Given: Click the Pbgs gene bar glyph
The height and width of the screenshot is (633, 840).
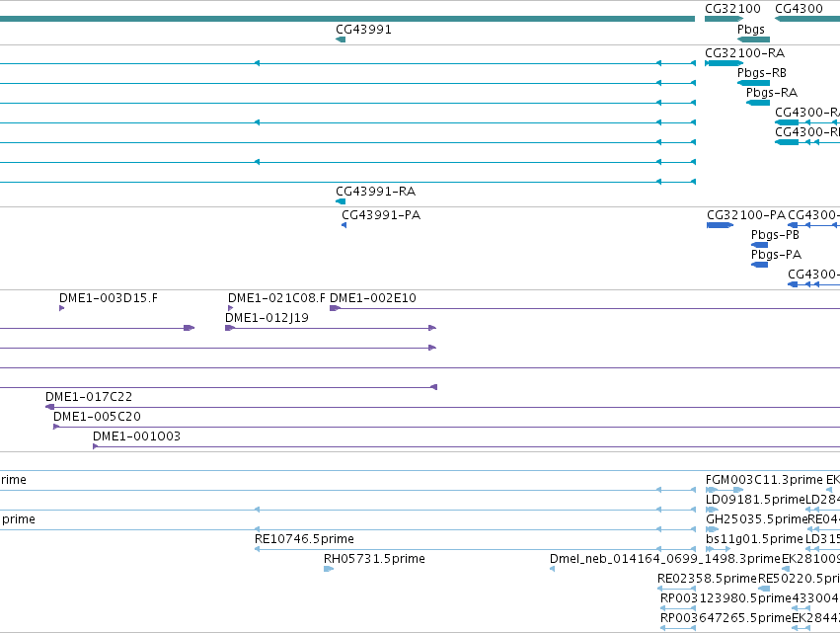Looking at the screenshot, I should [754, 40].
